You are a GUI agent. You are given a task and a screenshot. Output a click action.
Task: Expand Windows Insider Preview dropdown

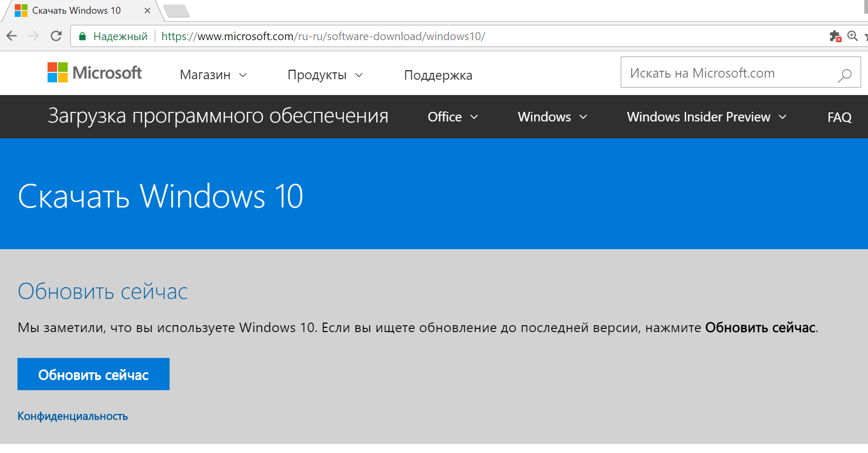point(706,117)
